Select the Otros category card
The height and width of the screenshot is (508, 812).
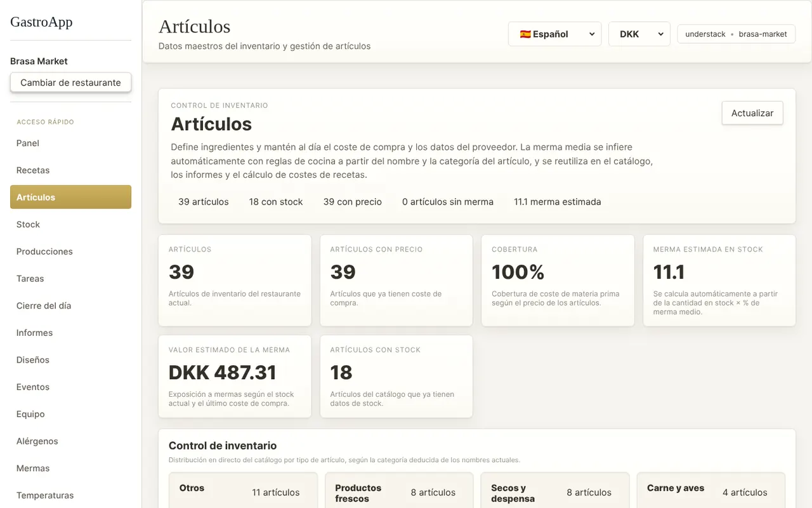click(x=243, y=490)
